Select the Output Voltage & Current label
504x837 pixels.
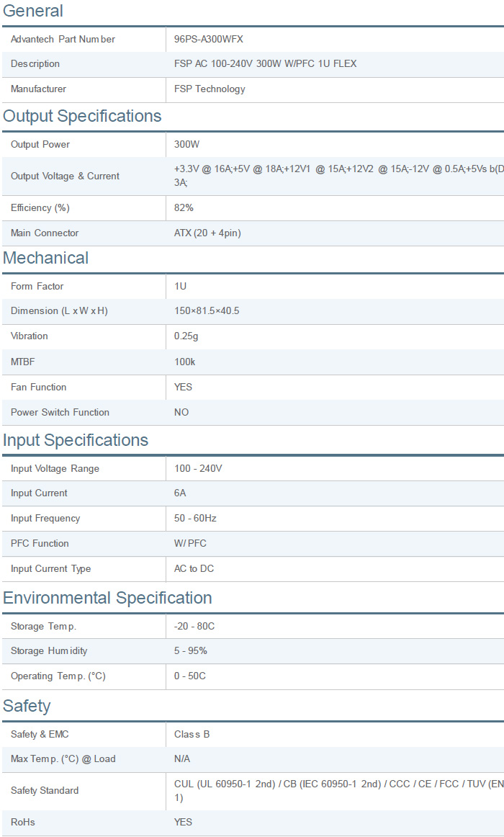tap(65, 176)
